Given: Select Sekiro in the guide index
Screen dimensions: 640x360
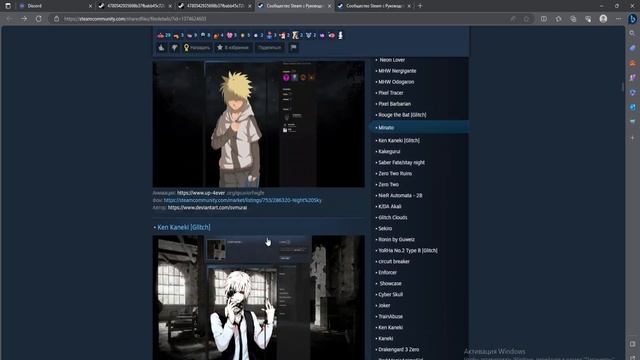Looking at the screenshot, I should [385, 229].
